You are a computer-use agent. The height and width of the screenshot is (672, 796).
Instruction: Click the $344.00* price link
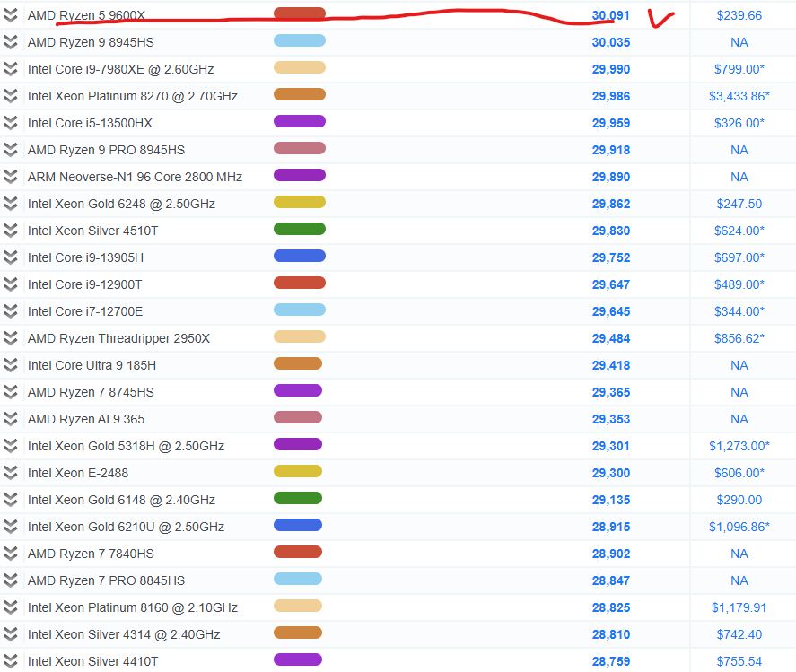click(739, 311)
